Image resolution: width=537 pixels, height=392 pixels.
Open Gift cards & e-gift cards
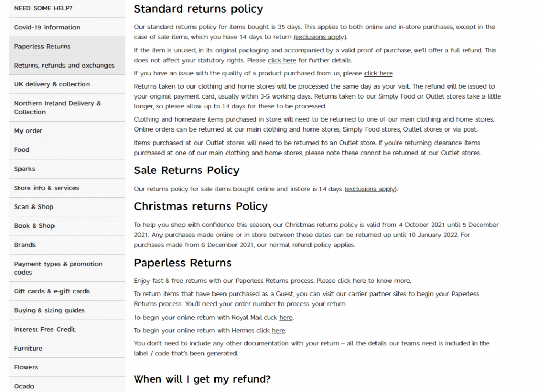click(50, 291)
